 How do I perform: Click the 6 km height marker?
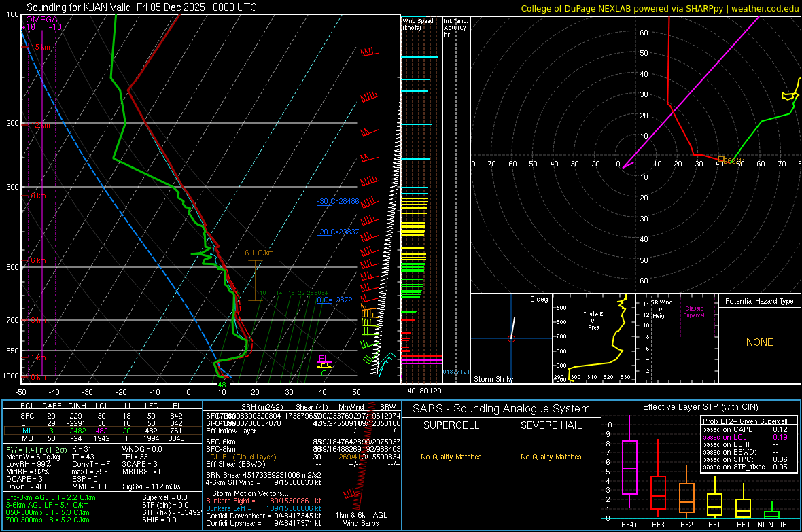pos(38,260)
